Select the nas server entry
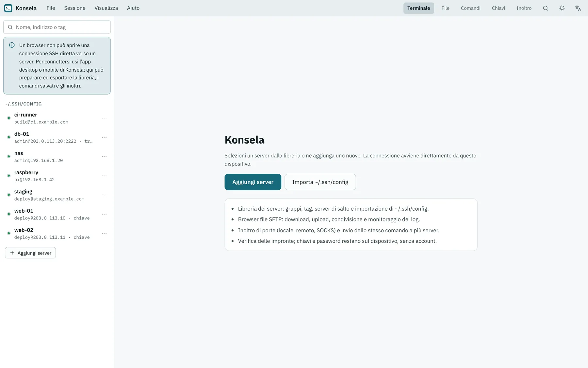Viewport: 588px width, 368px height. (57, 157)
